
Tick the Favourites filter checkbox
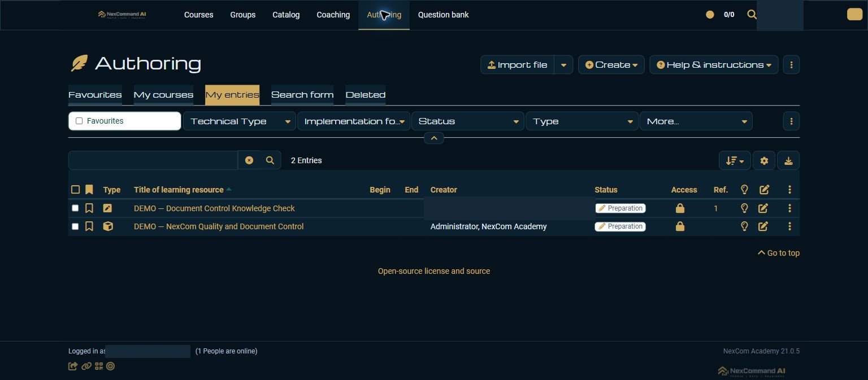click(79, 121)
